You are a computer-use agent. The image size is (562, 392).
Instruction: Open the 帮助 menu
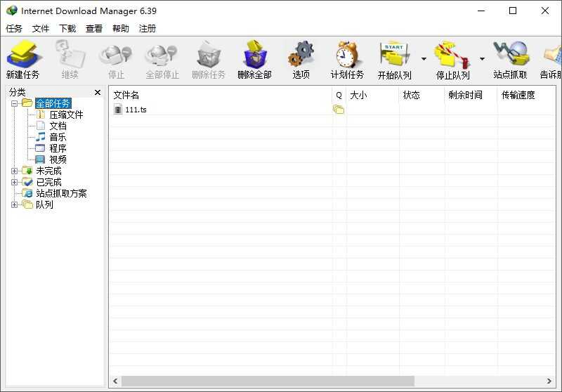(121, 28)
